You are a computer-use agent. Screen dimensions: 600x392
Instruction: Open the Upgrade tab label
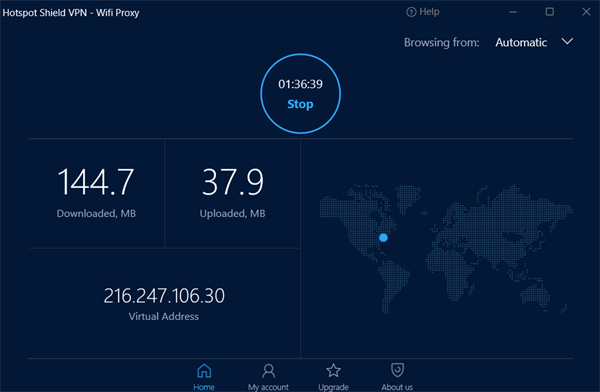tap(333, 387)
